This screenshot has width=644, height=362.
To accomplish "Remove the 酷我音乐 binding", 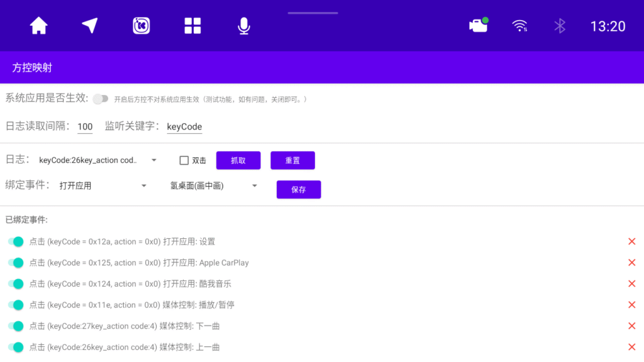I will [631, 283].
